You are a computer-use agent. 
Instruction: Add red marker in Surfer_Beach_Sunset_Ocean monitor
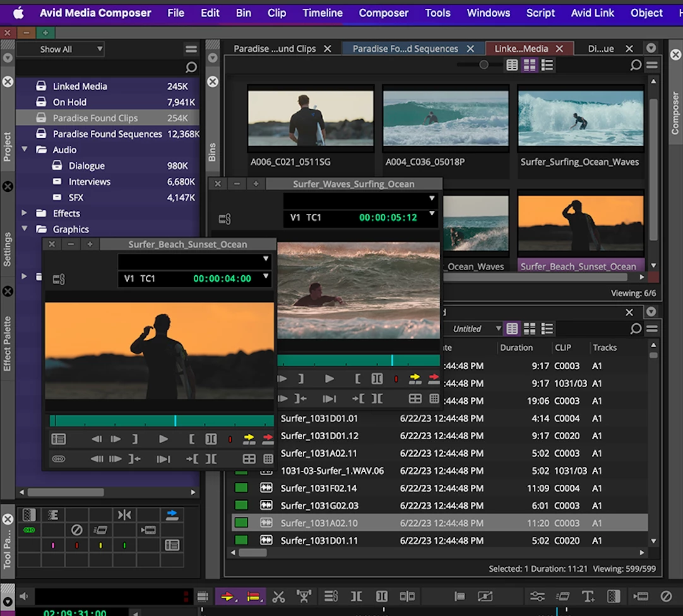click(x=230, y=439)
